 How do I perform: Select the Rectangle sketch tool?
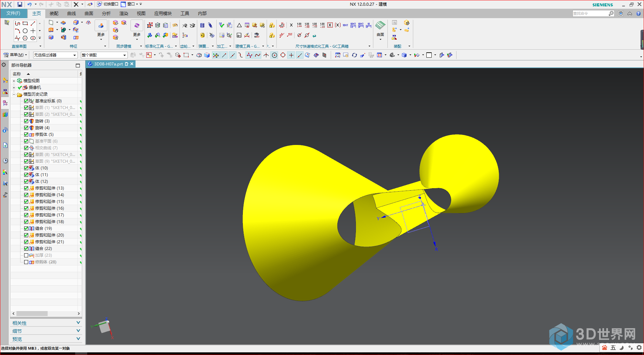[25, 23]
